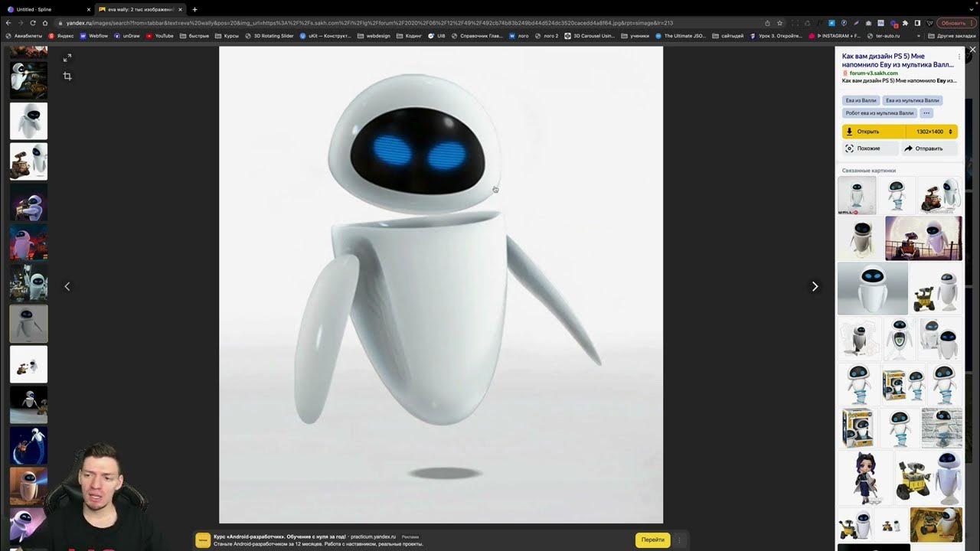Expand the image to fullscreen view
Screen dimensions: 980x551
tap(67, 58)
